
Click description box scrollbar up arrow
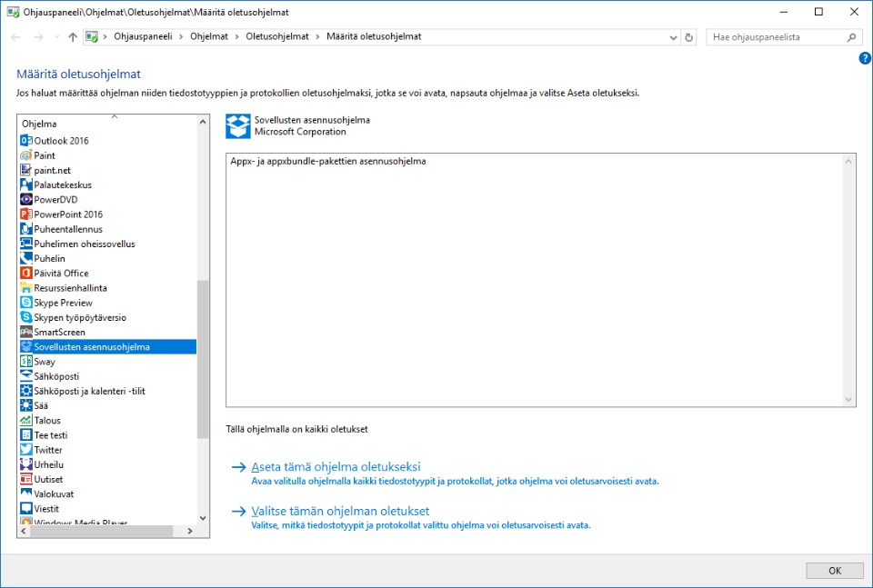[x=848, y=162]
